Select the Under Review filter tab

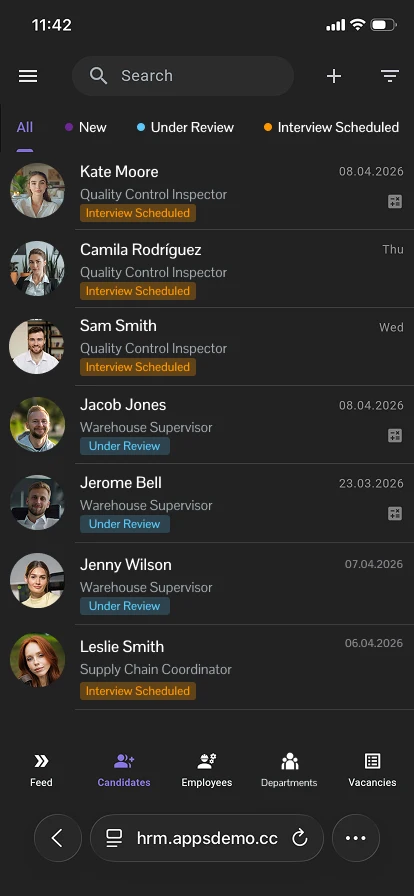[x=185, y=127]
